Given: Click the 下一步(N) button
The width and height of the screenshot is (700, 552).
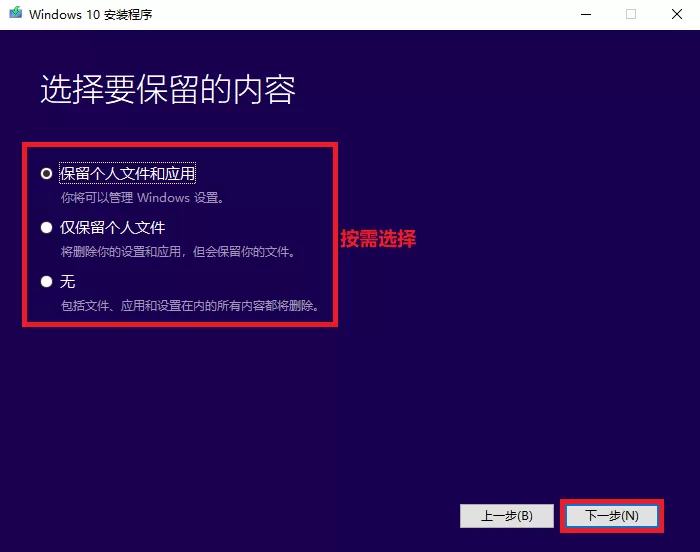Looking at the screenshot, I should coord(612,516).
